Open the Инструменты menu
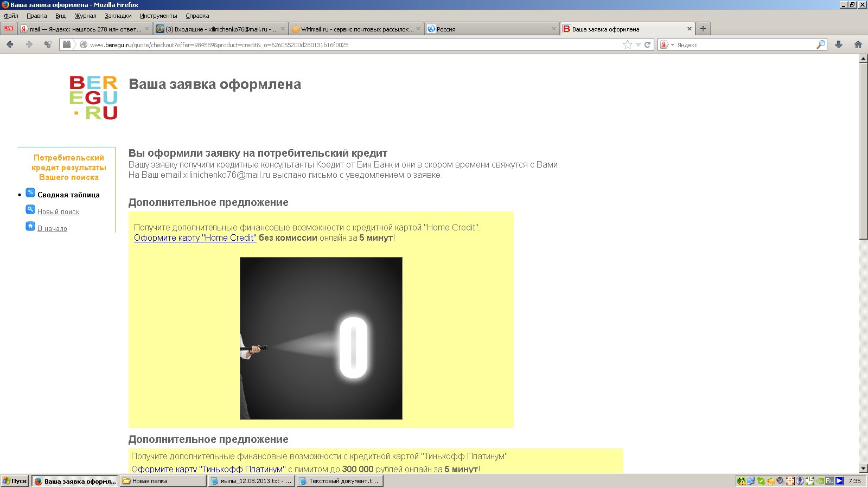 click(158, 16)
